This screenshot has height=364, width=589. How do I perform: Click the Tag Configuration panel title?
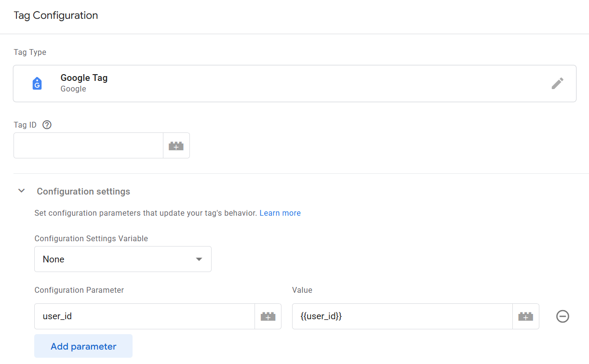(x=56, y=15)
